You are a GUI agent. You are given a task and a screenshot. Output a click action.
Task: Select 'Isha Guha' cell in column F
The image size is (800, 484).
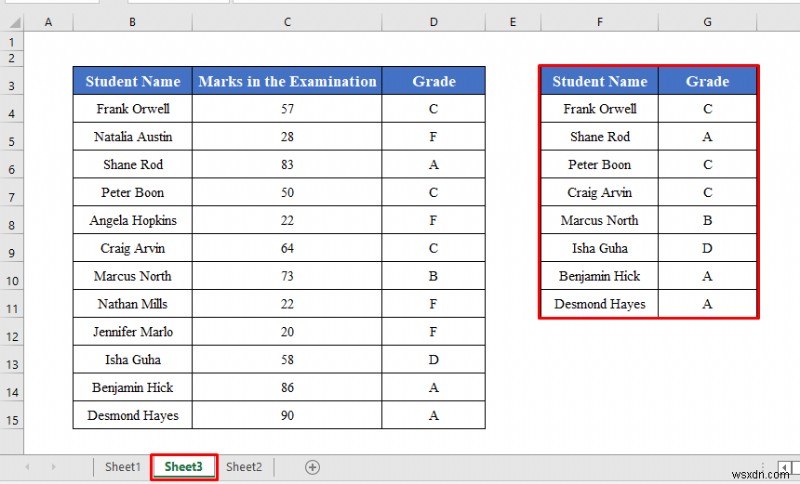click(x=599, y=248)
